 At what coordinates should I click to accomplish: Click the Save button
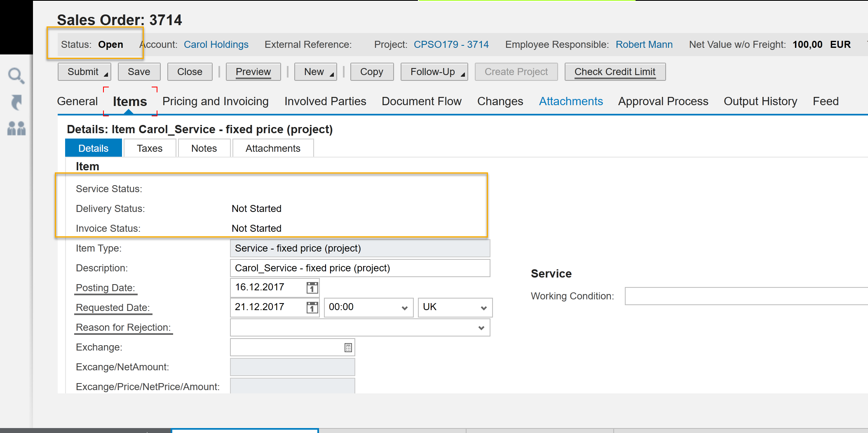(x=139, y=72)
